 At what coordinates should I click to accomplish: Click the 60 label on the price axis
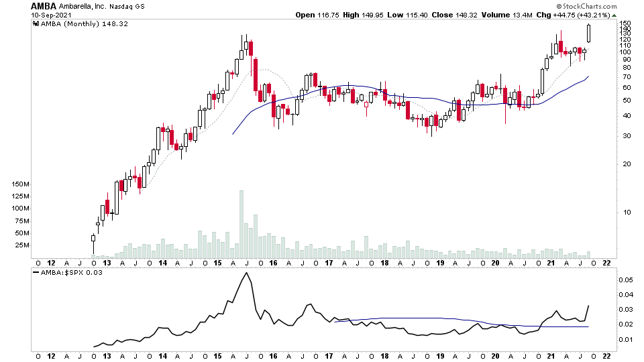(x=627, y=87)
